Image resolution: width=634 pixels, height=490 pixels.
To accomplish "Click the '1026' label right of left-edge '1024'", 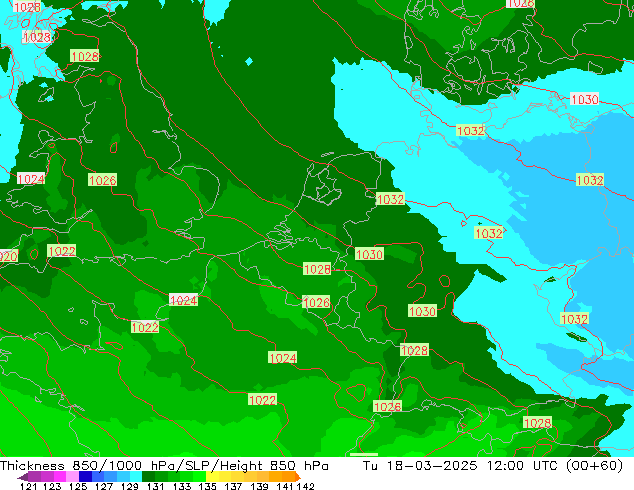I will pos(102,180).
